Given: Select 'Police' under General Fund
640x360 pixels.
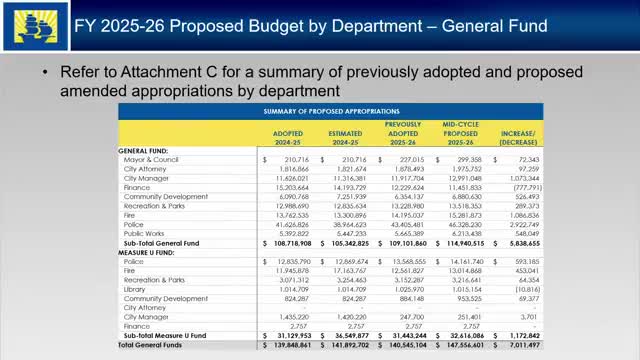Looking at the screenshot, I should pyautogui.click(x=133, y=224).
